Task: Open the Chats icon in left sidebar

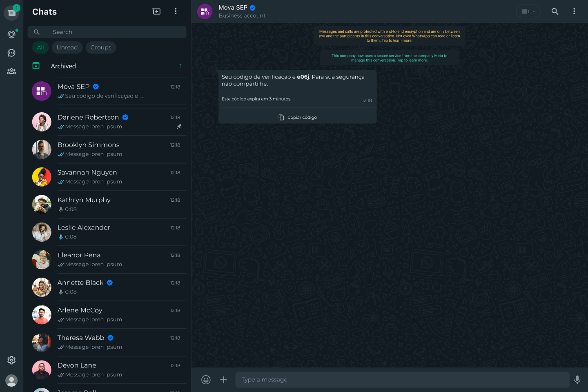Action: (11, 13)
